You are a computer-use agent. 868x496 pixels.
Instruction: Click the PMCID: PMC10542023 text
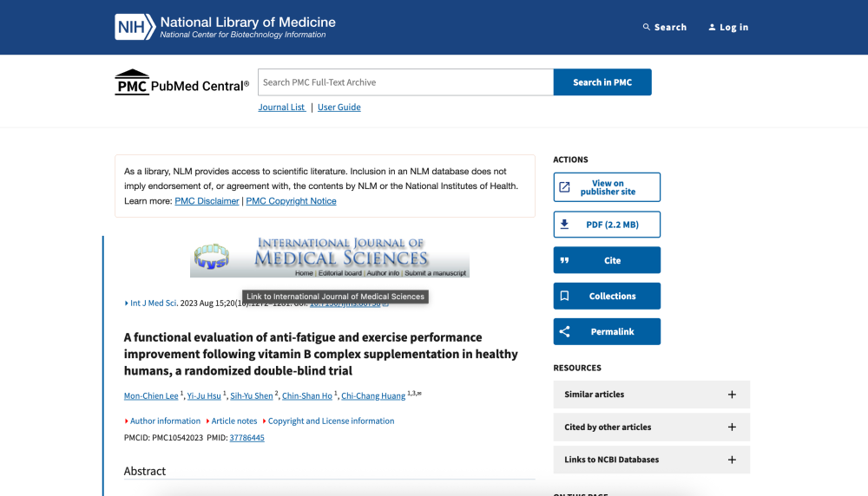[163, 437]
